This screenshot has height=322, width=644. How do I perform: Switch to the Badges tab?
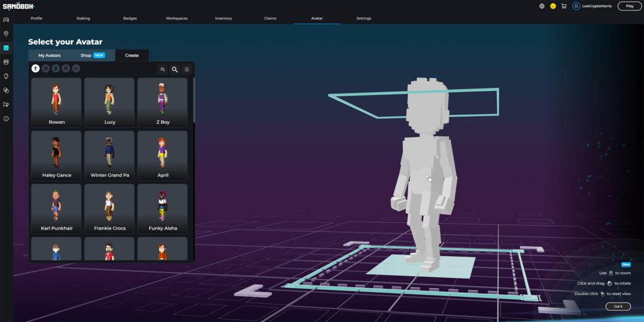pyautogui.click(x=130, y=18)
